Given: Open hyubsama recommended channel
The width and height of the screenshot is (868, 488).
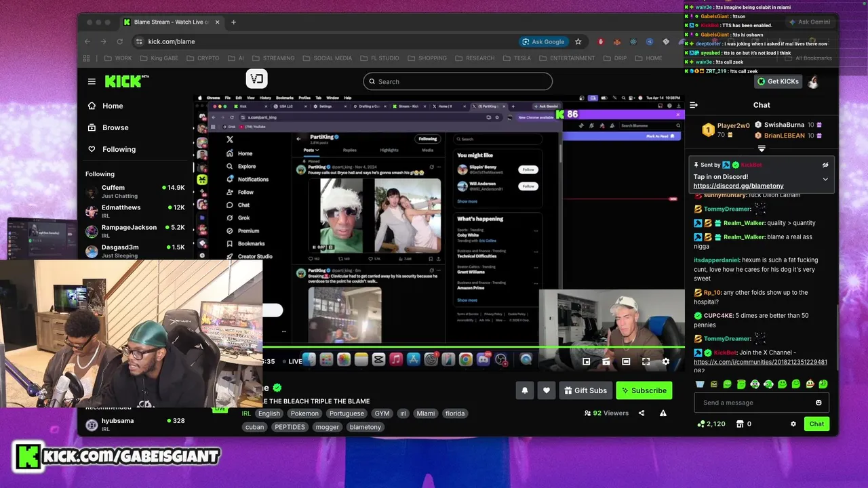Looking at the screenshot, I should [136, 424].
